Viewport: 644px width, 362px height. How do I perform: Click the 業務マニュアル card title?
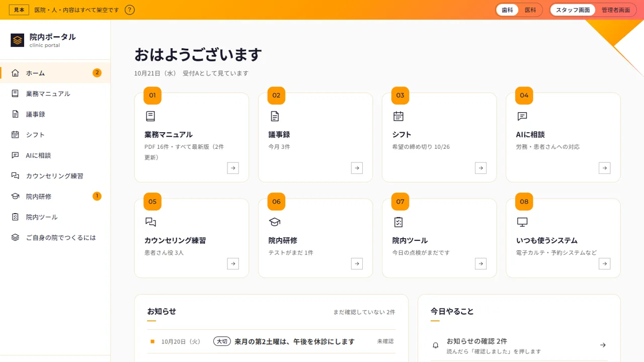click(169, 135)
